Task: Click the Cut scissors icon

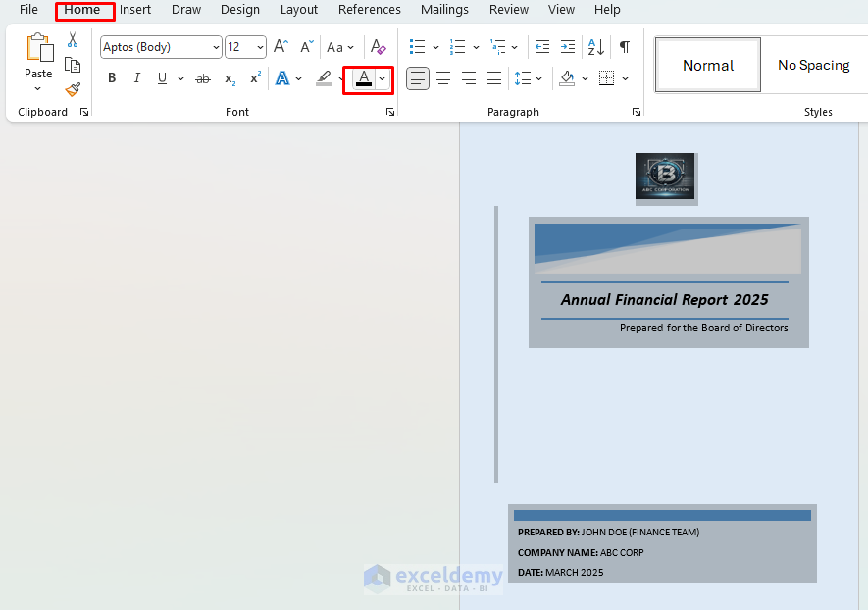Action: (73, 40)
